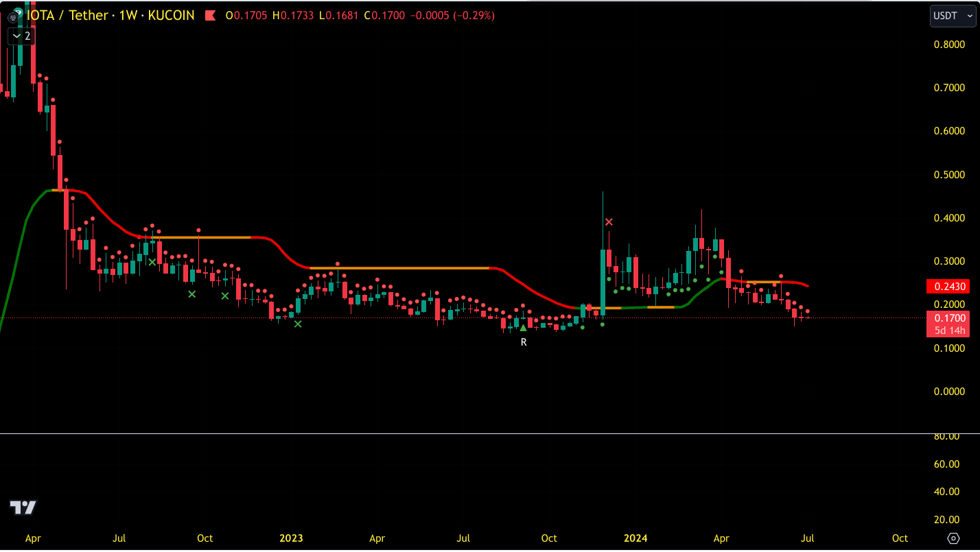This screenshot has height=552, width=980.
Task: Click the 0.3000 price axis label
Action: click(x=950, y=261)
